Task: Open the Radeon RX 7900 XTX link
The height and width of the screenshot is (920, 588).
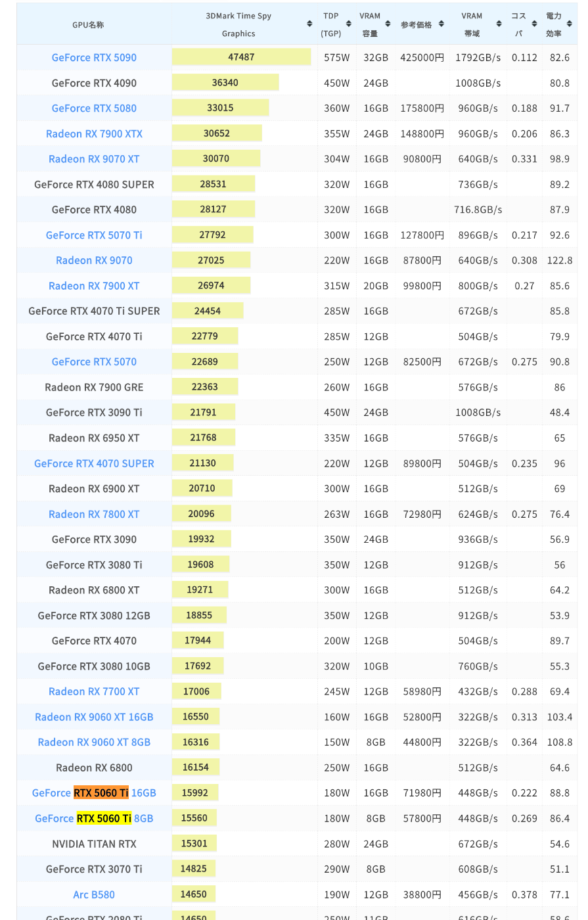Action: click(94, 133)
